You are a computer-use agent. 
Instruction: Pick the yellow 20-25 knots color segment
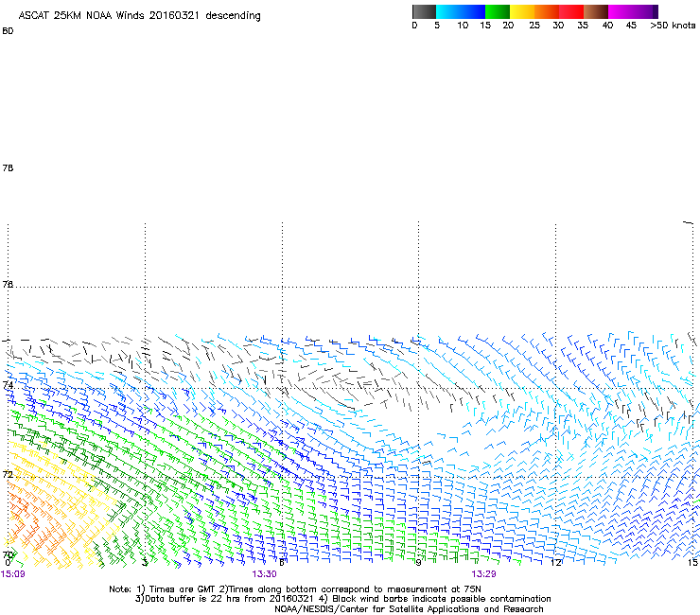pyautogui.click(x=522, y=11)
